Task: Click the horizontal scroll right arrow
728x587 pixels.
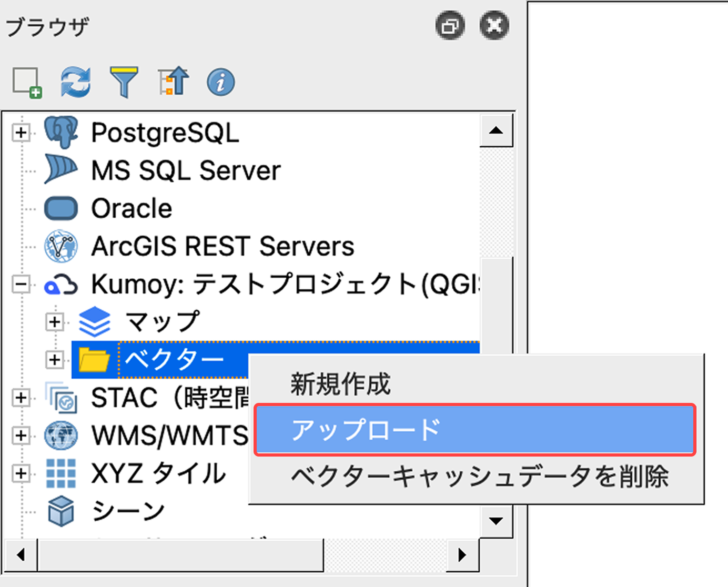Action: click(462, 555)
